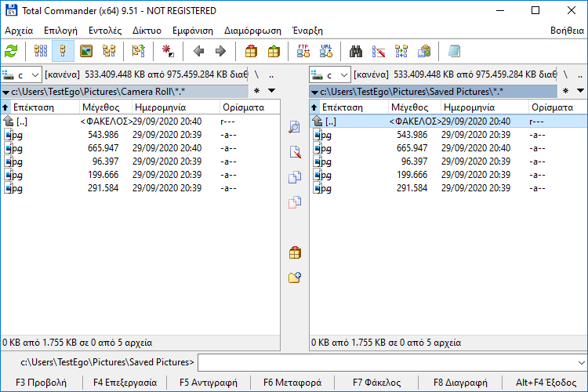Screen dimensions: 588x392
Task: Click the Pack icon in middle bar
Action: click(x=295, y=252)
